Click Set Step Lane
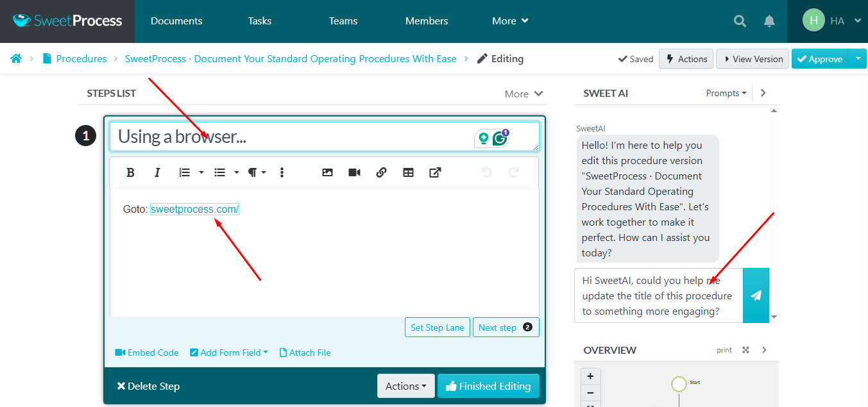This screenshot has height=407, width=868. [438, 327]
